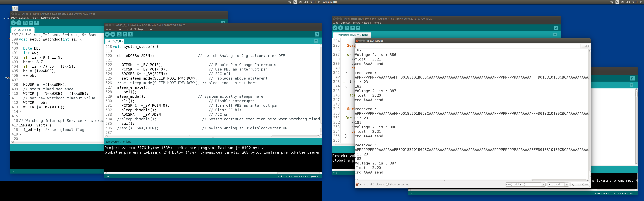Click the En keyboard indicator on left panel
Screen dimensions: 644x201
tap(295, 2)
